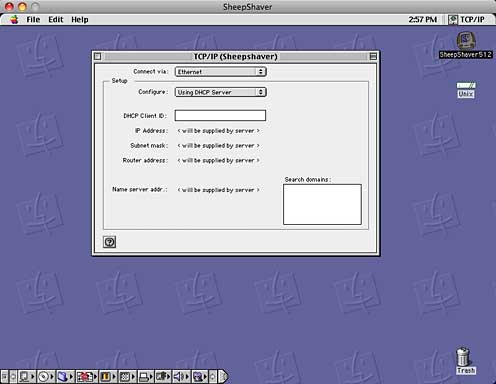The height and width of the screenshot is (384, 496).
Task: Collapse the control strip using its end tab
Action: 224,377
